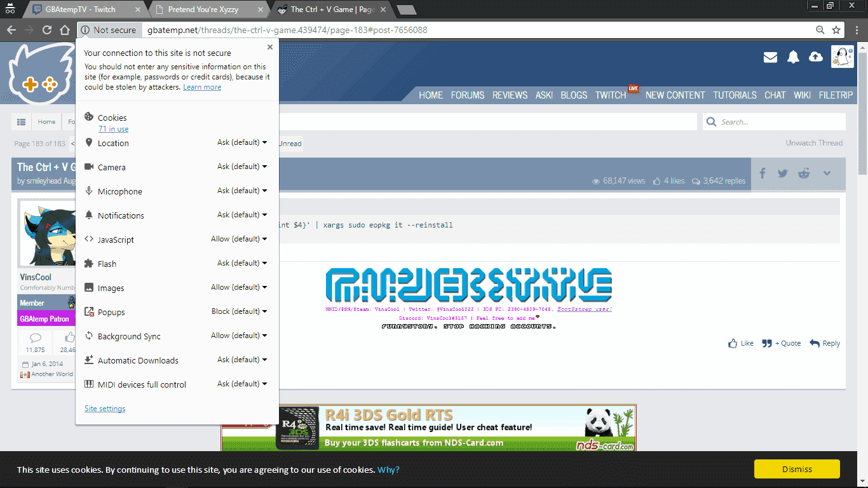Image resolution: width=868 pixels, height=488 pixels.
Task: Open a new browser tab
Action: (x=406, y=10)
